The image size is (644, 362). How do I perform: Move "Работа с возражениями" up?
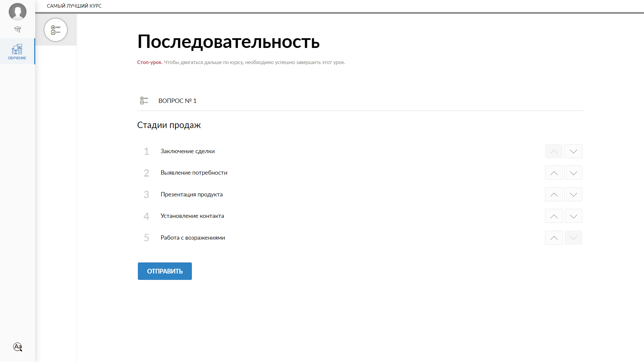(554, 238)
